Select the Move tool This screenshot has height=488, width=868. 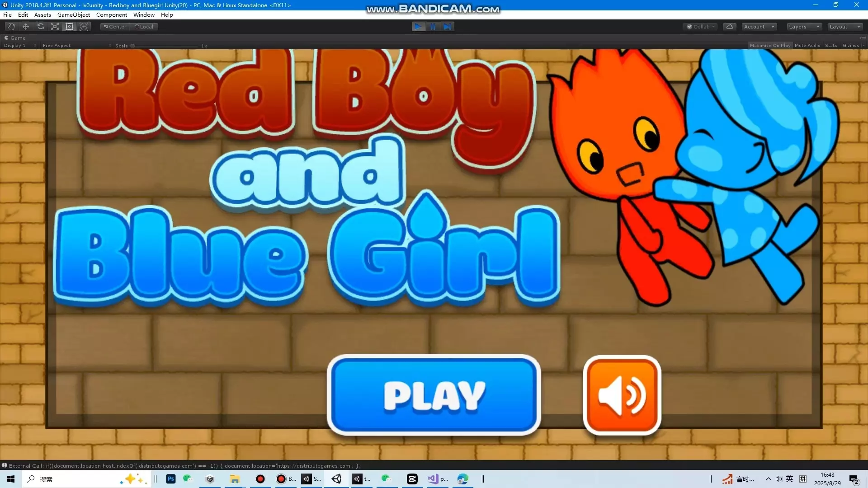tap(26, 27)
